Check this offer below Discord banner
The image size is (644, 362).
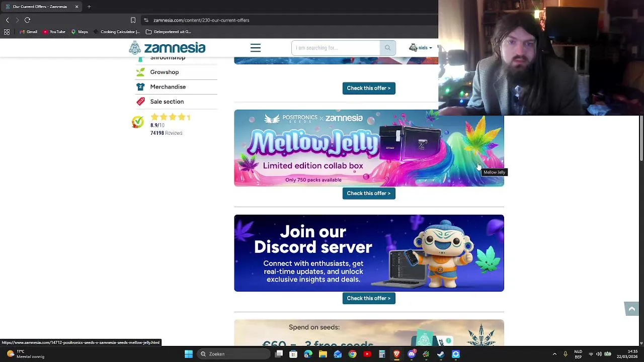point(369,298)
